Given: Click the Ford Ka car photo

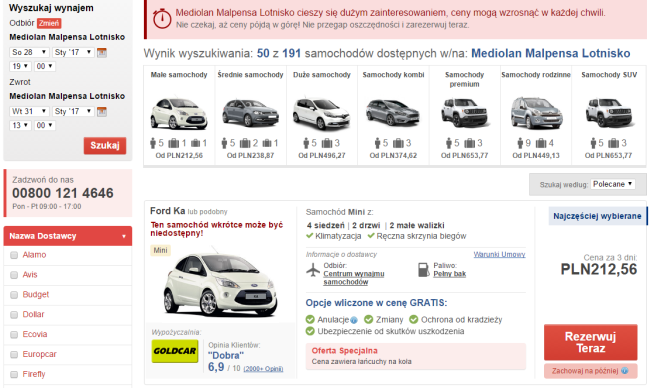Looking at the screenshot, I should point(220,282).
